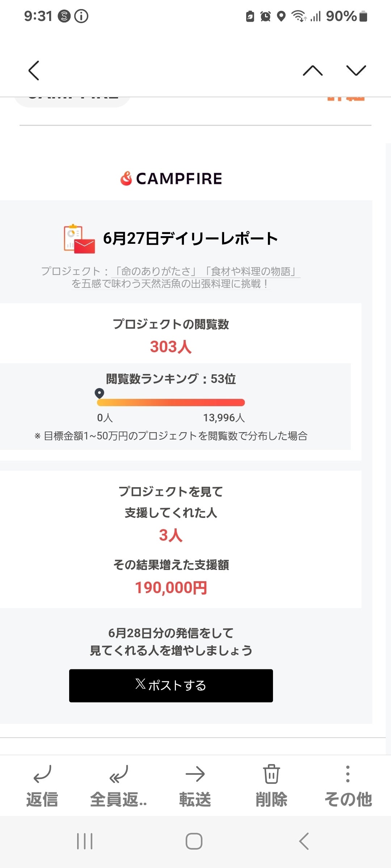Go to next email with down chevron
Image resolution: width=391 pixels, height=868 pixels.
pos(356,70)
